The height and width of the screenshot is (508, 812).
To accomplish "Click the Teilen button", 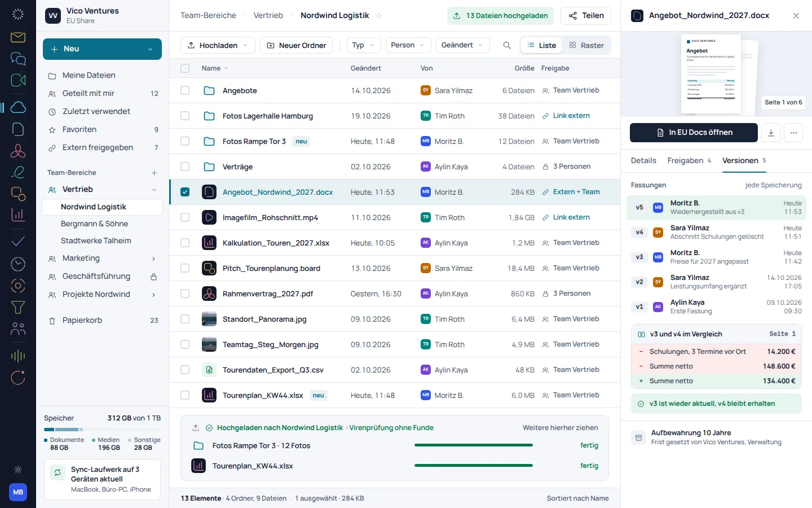I will tap(586, 16).
